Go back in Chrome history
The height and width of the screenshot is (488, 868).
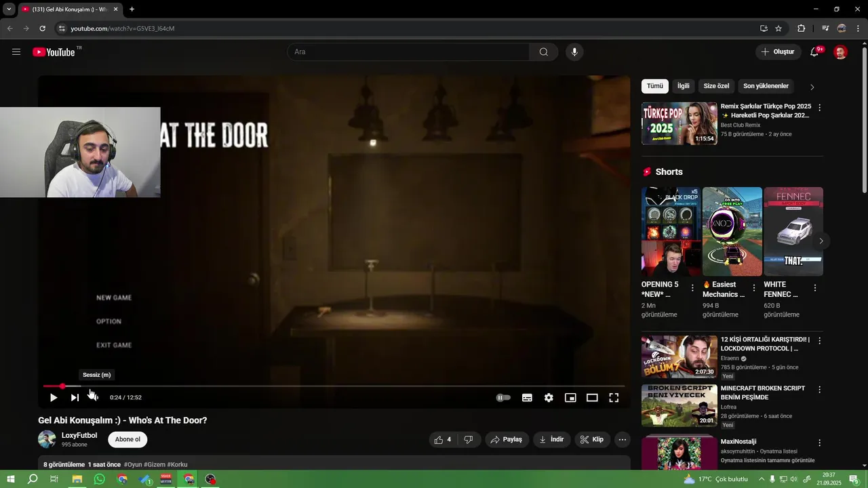(x=9, y=28)
